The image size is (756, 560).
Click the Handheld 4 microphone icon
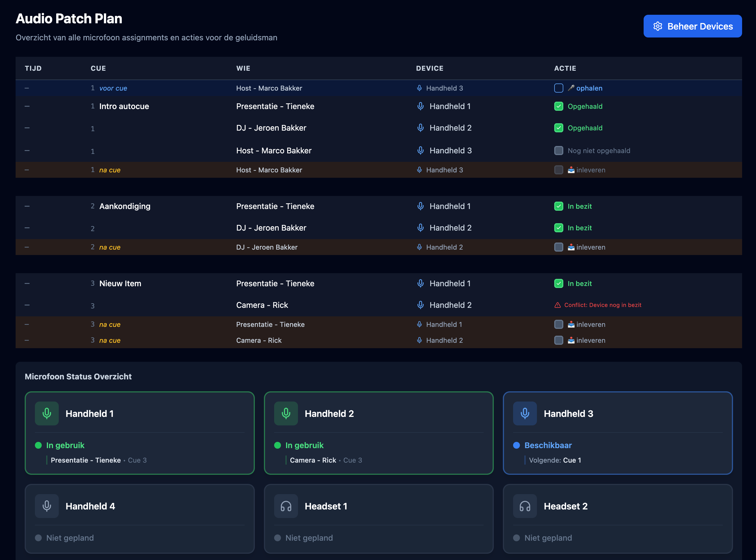pos(47,506)
